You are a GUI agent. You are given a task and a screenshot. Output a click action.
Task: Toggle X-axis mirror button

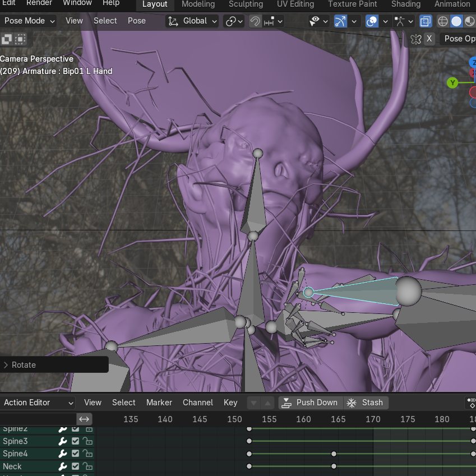tap(429, 39)
